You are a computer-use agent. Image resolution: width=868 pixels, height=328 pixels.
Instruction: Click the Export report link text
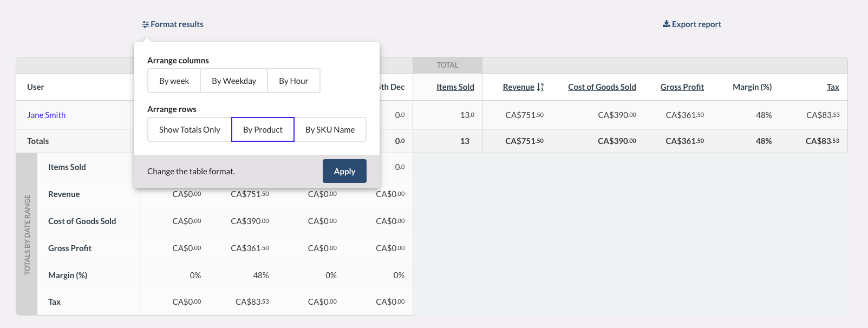click(696, 24)
